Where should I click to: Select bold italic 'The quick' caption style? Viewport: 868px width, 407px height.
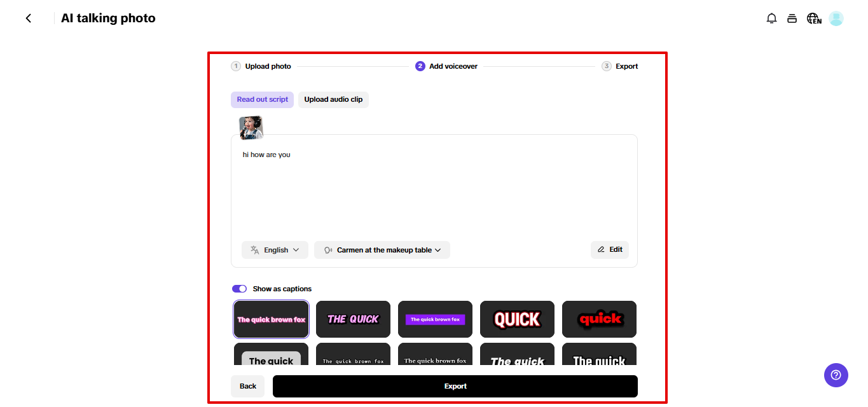coord(517,354)
